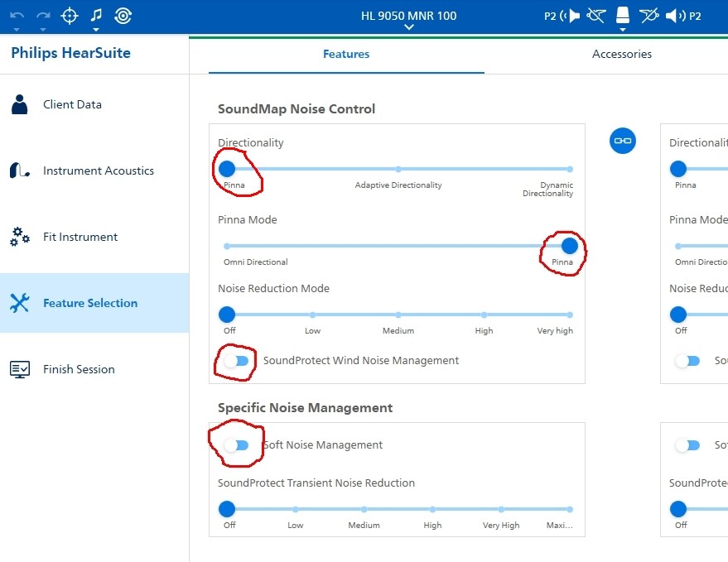
Task: Click the link ears binaural button
Action: point(623,141)
